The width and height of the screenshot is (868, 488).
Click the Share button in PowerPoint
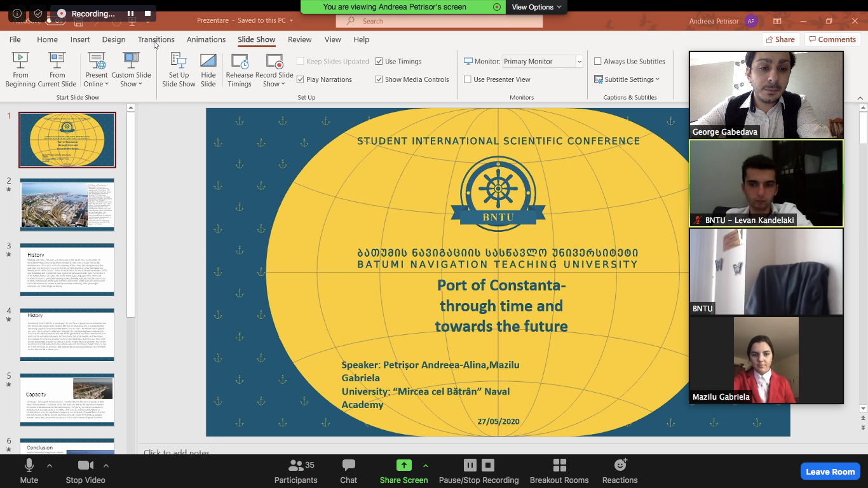pyautogui.click(x=780, y=39)
